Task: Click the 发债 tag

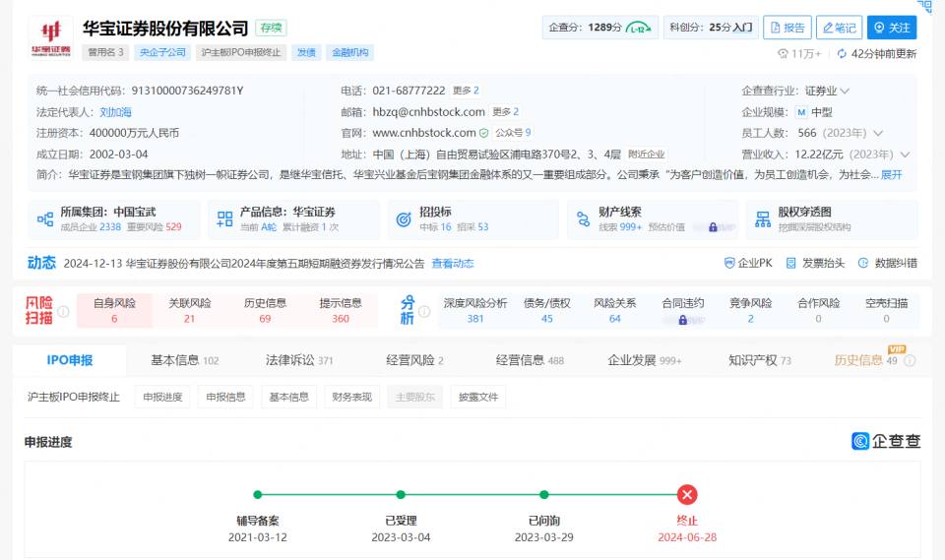Action: (x=306, y=52)
